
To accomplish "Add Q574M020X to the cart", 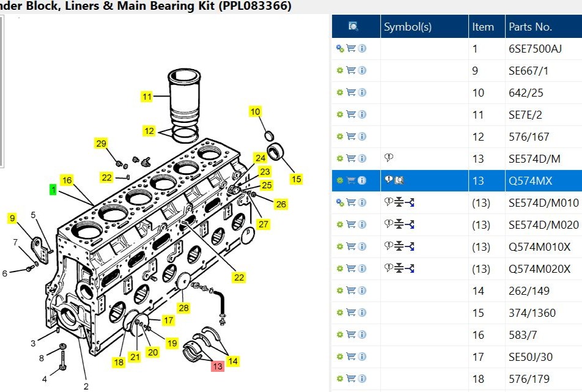I will coord(351,268).
